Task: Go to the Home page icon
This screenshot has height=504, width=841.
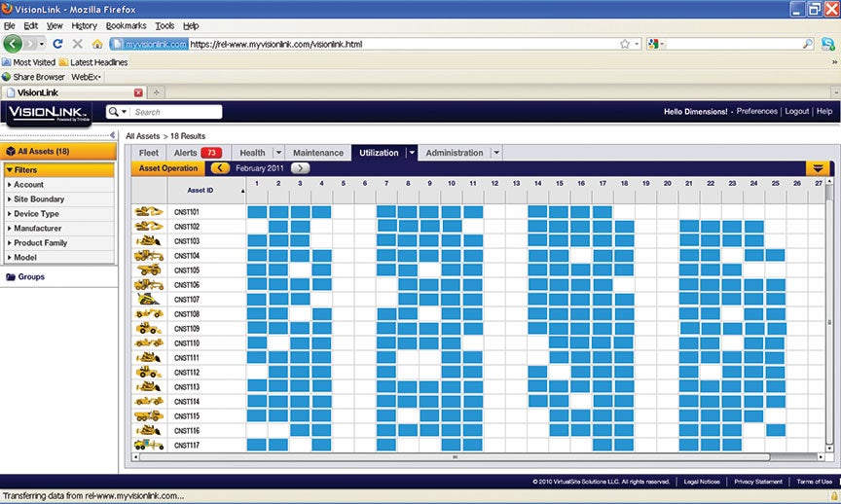Action: coord(97,44)
